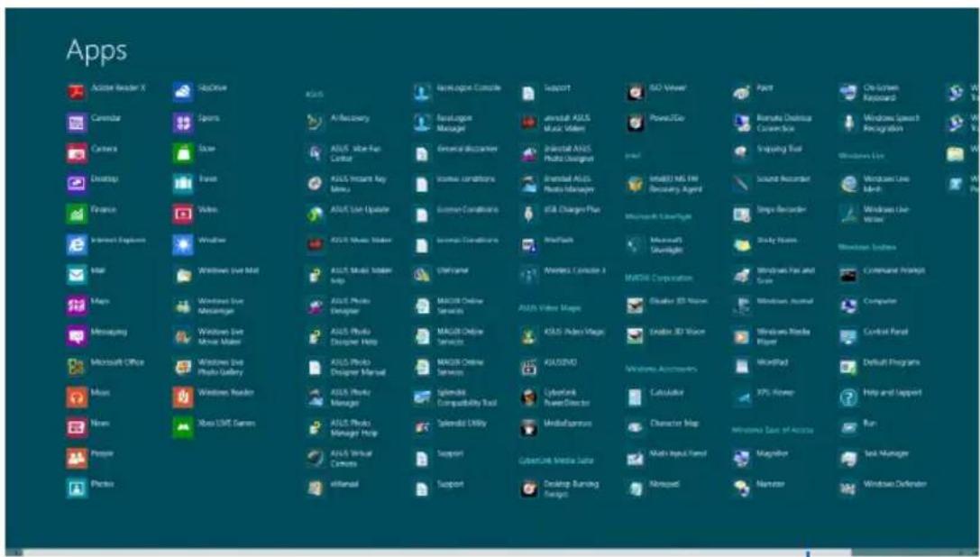Launch the Snipping Tool

(767, 152)
